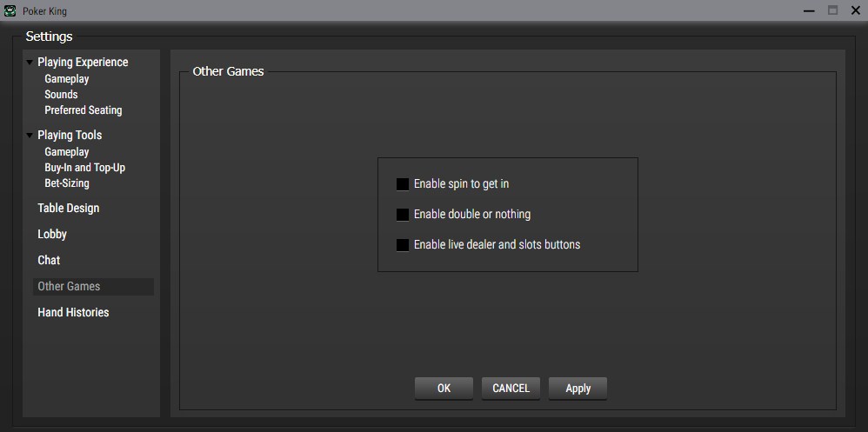Viewport: 868px width, 432px height.
Task: Collapse the Playing Experience section arrow
Action: (x=30, y=63)
